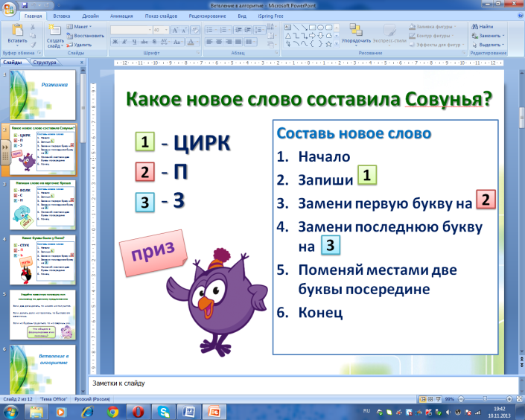Open the Контур фигуры outline dropdown
Image resolution: width=525 pixels, height=420 pixels.
tap(432, 36)
